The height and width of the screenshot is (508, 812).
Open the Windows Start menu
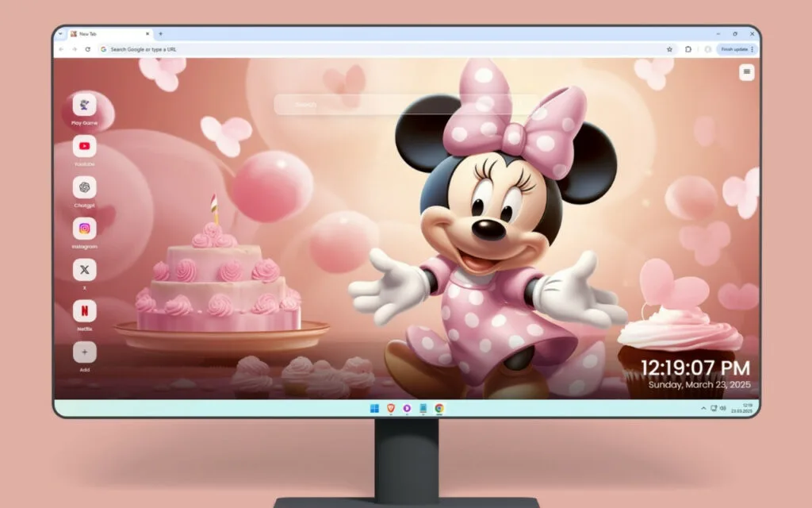click(x=374, y=409)
